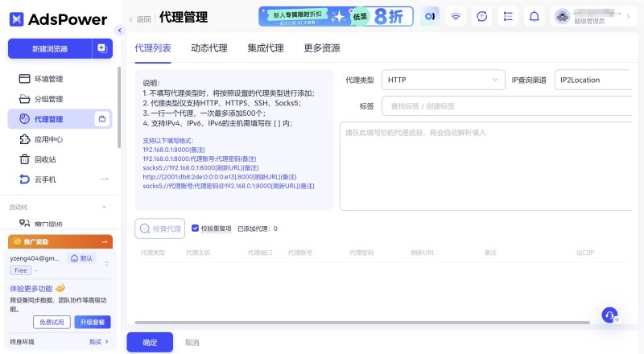Click the 标签 search input field
Screen dimensions: 644x354
point(507,106)
